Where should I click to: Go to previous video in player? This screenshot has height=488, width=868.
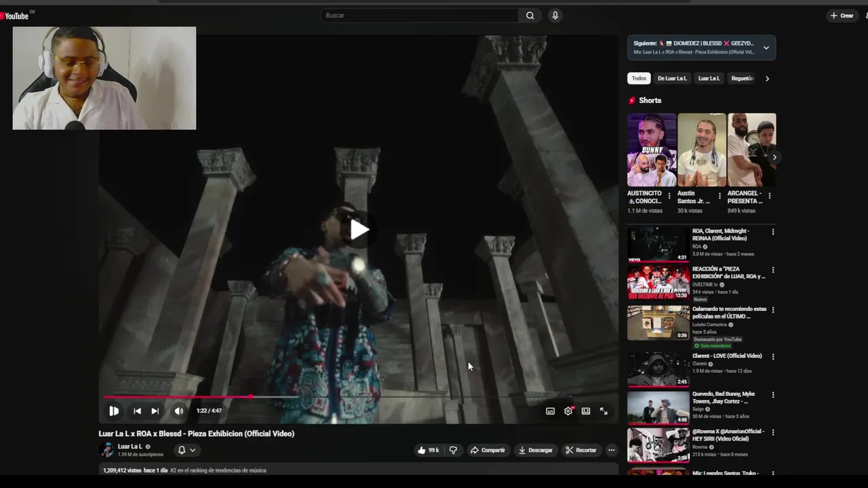[x=137, y=411]
